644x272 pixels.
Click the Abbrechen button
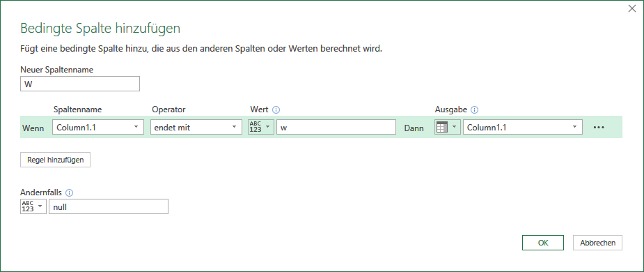[597, 243]
